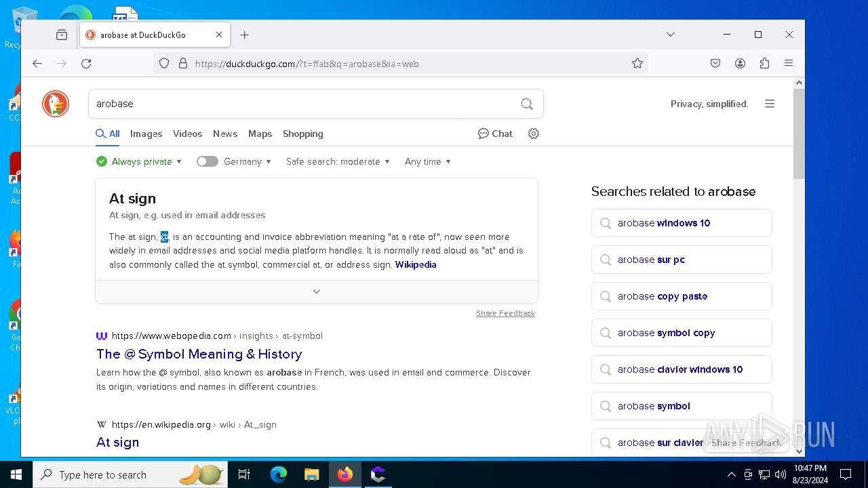868x488 pixels.
Task: Select related search arobase copy paste
Action: [682, 296]
